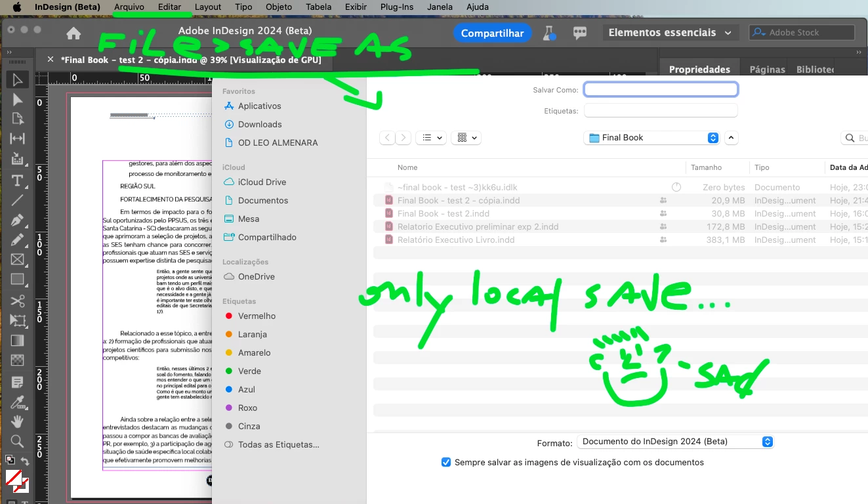Screen dimensions: 868x504
Task: Select the Gradient Feather tool
Action: [17, 360]
